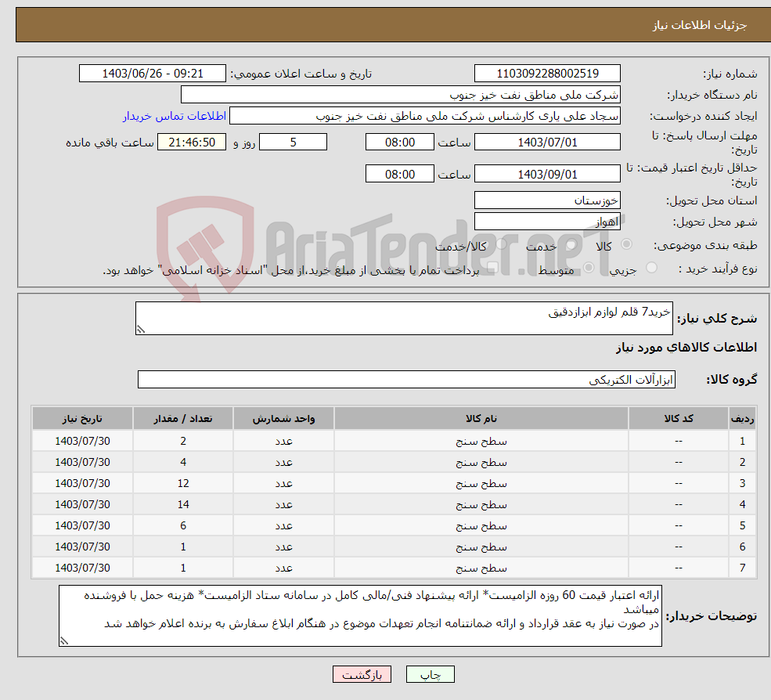This screenshot has width=771, height=700.
Task: Click the remaining days field showing 5
Action: tap(293, 143)
